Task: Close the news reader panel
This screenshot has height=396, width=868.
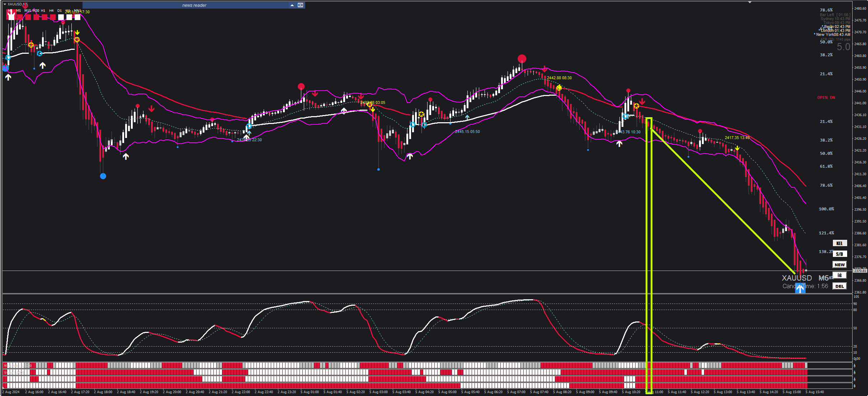Action: tap(301, 5)
